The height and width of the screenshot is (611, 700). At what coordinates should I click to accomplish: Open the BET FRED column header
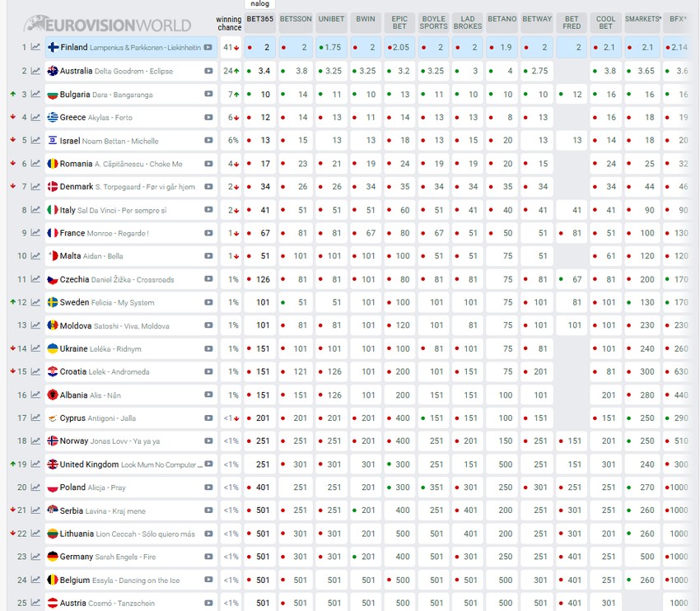pos(572,22)
